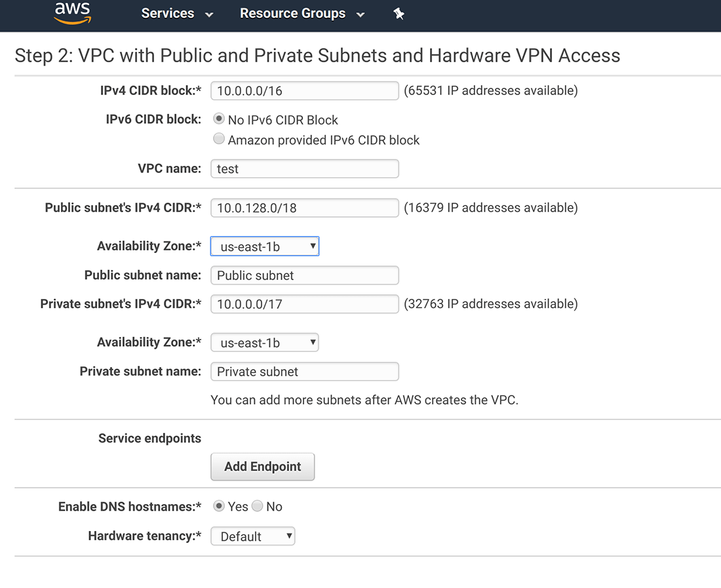Open the Resource Groups menu
The image size is (721, 588).
[292, 13]
